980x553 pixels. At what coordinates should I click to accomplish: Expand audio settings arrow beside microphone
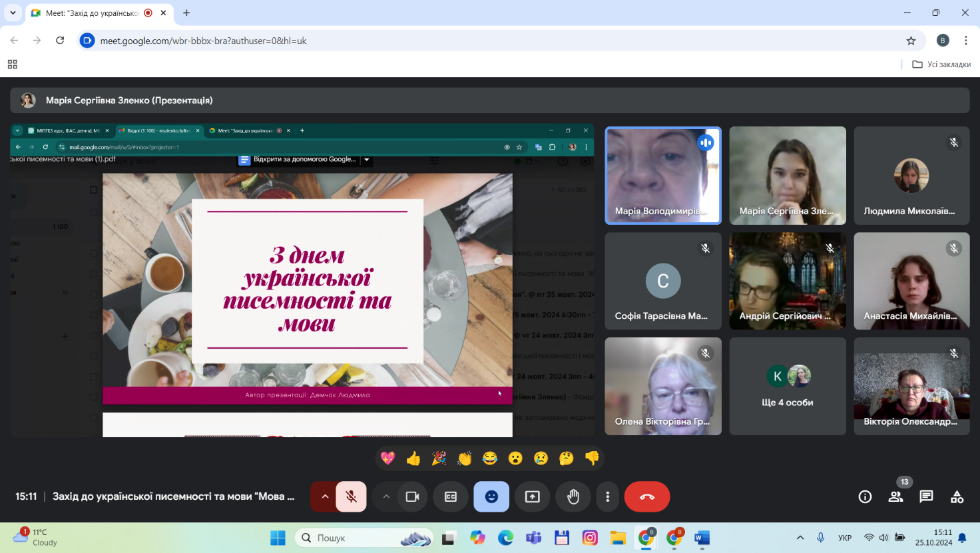coord(325,496)
